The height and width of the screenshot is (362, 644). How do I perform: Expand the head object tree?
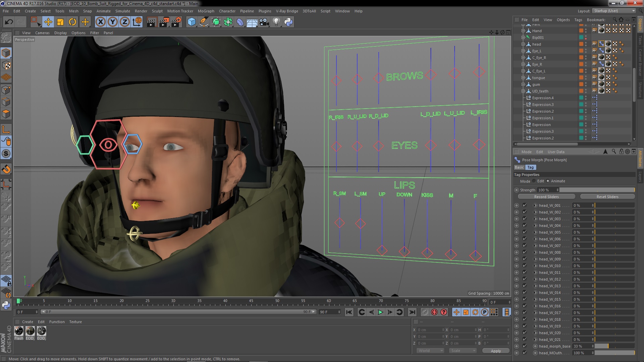[x=523, y=44]
